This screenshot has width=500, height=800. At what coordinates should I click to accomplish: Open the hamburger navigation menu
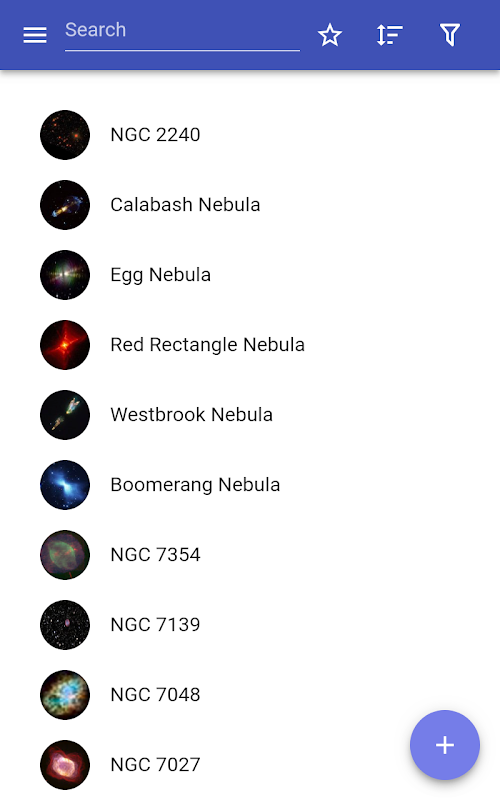pos(35,35)
